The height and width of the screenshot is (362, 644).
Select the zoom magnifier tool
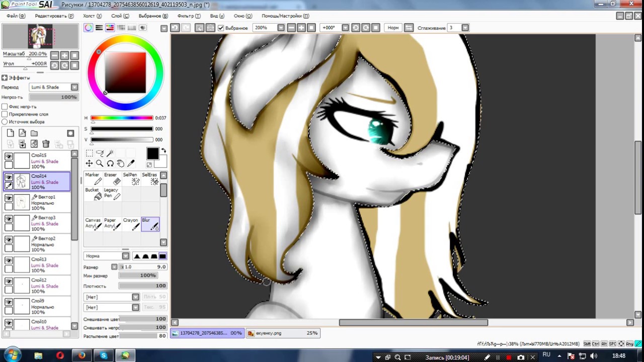pyautogui.click(x=100, y=163)
